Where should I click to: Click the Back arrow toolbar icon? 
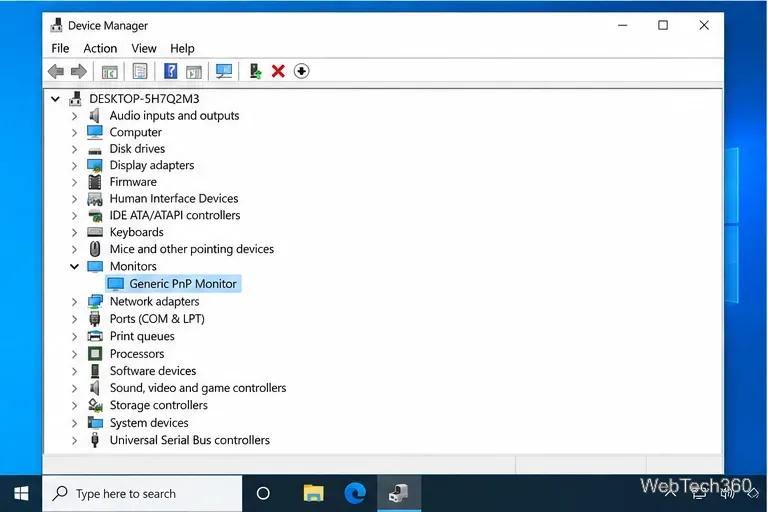coord(56,72)
